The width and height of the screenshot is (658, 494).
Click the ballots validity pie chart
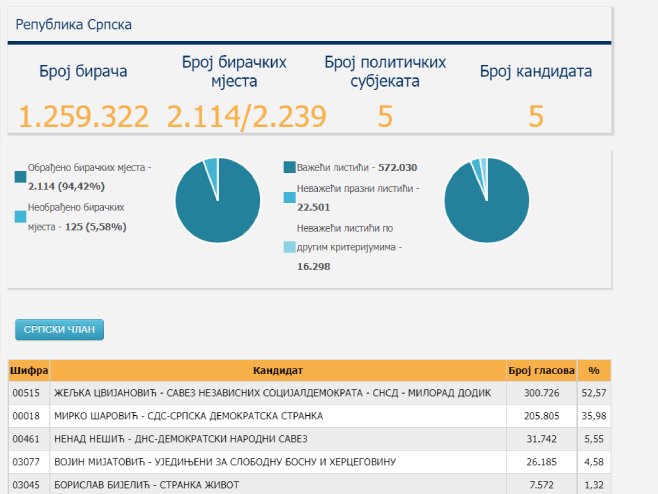pos(486,200)
